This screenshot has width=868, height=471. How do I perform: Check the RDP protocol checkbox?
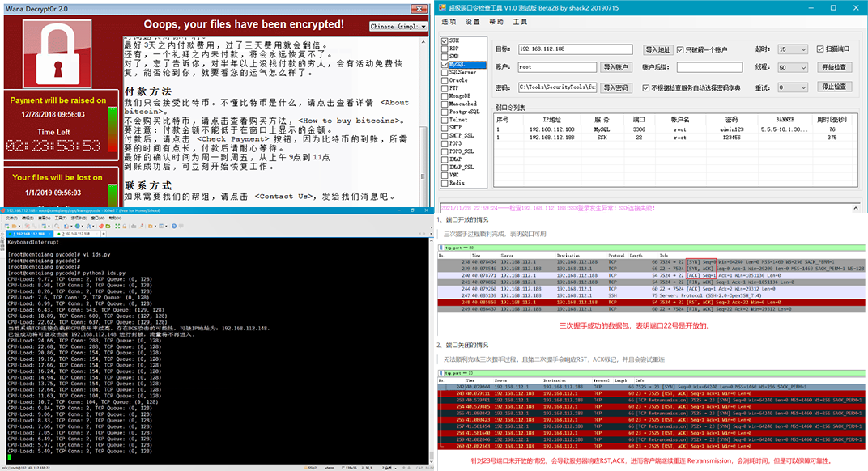445,49
